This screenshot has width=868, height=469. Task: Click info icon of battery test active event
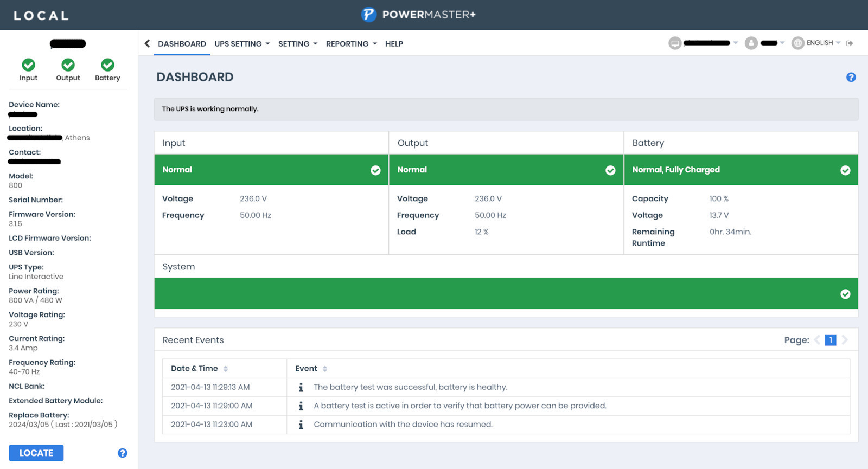301,406
